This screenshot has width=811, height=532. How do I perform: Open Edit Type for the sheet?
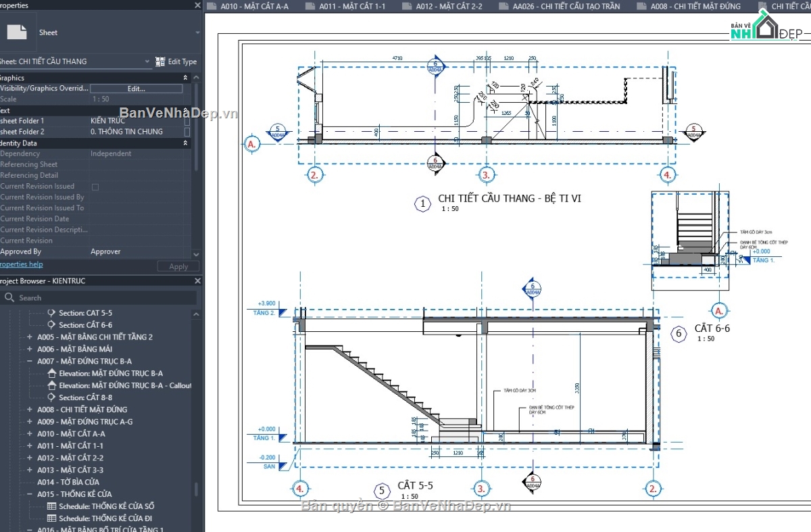point(176,61)
